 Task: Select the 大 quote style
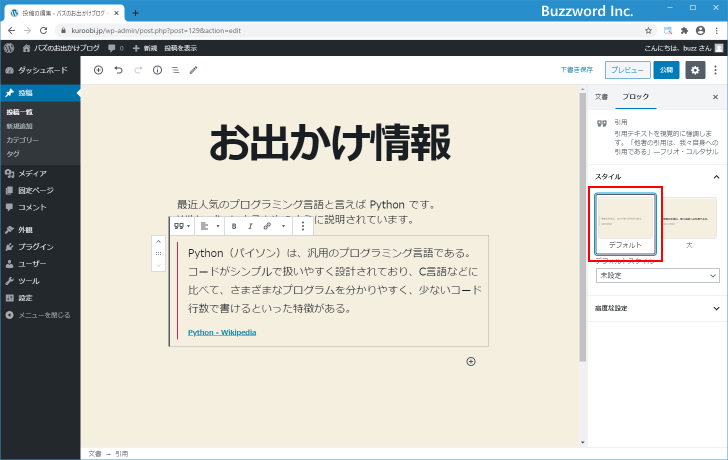coord(690,224)
